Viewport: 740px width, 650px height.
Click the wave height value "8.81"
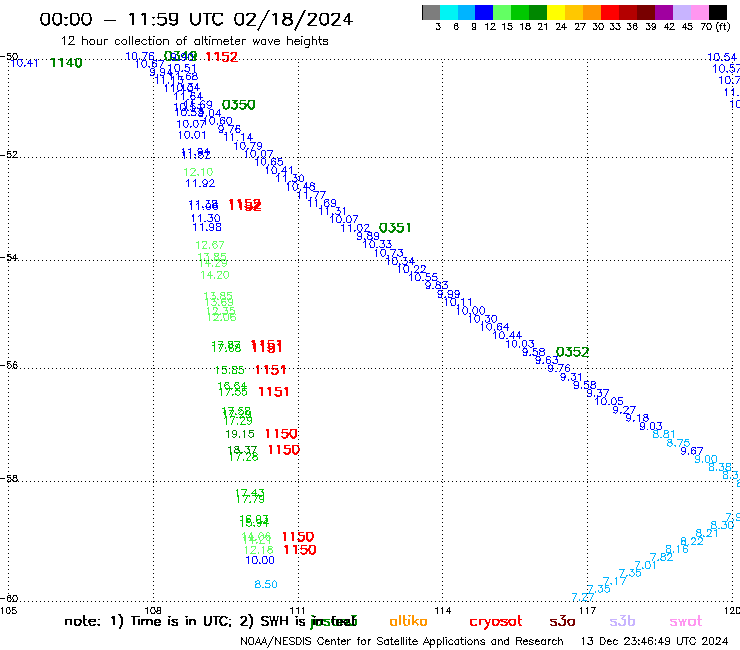click(664, 434)
